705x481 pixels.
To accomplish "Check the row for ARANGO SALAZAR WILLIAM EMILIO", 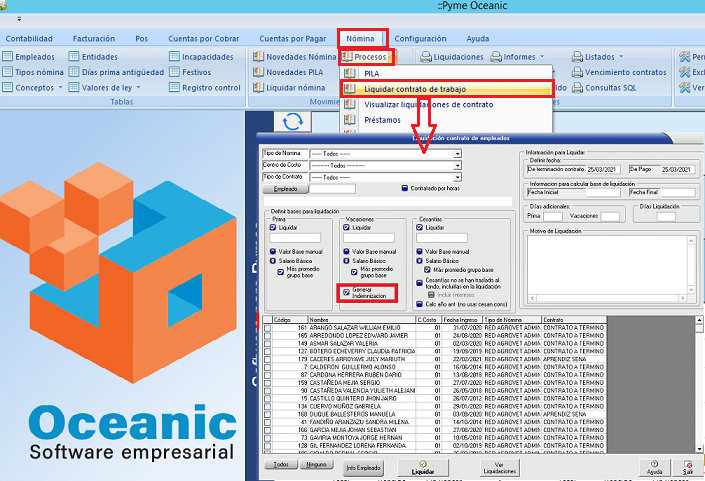I will coord(266,327).
